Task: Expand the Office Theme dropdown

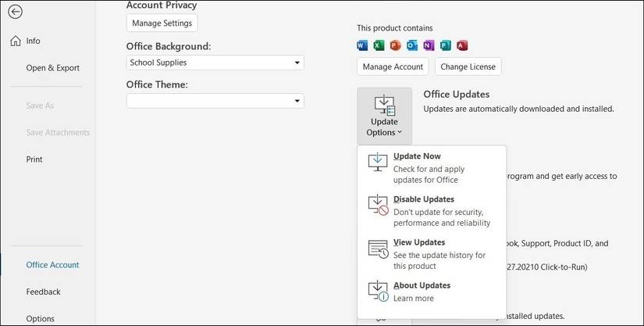Action: point(215,101)
